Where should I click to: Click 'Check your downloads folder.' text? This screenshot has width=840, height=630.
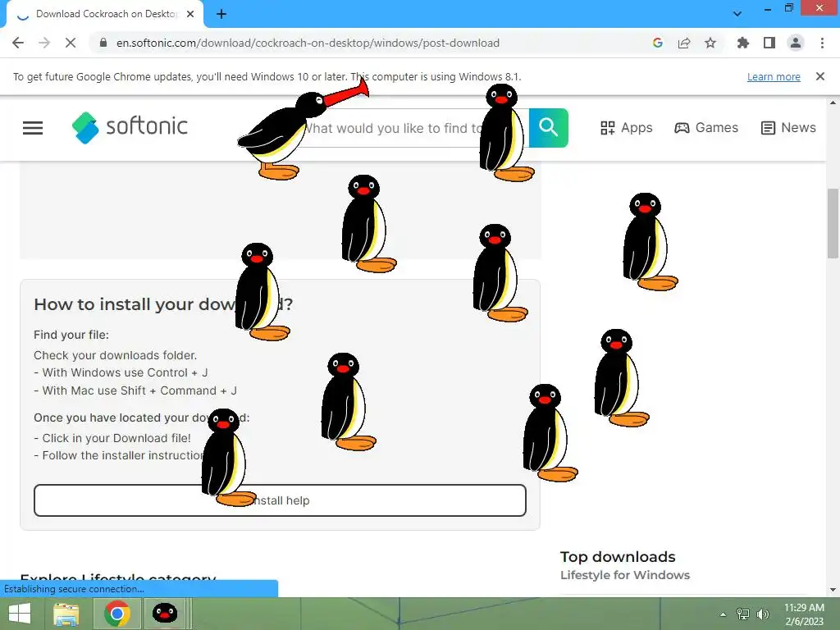coord(115,355)
